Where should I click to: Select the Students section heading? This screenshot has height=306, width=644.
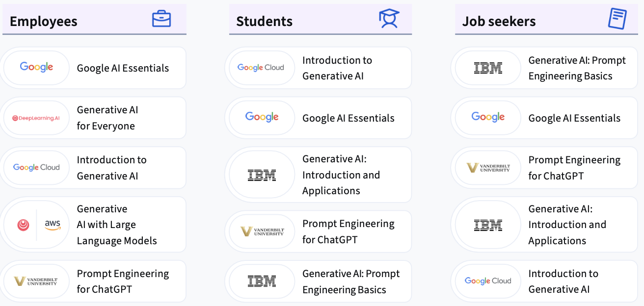click(x=264, y=22)
